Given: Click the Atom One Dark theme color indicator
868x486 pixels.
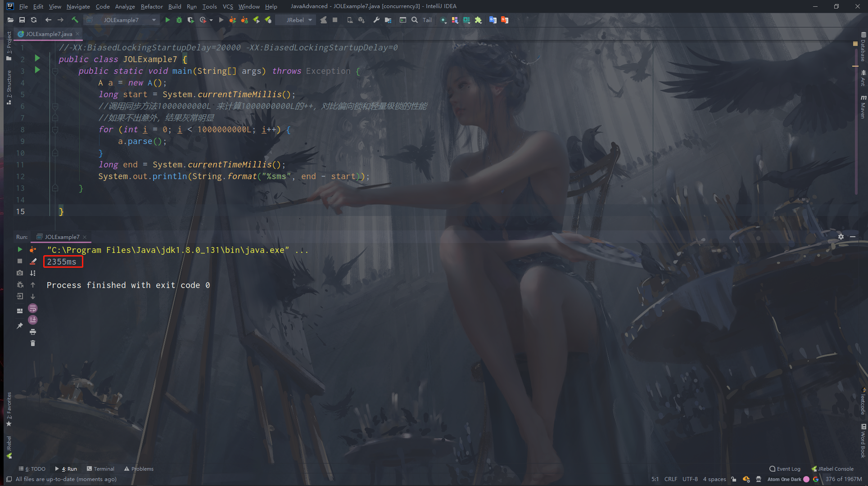Looking at the screenshot, I should (806, 479).
